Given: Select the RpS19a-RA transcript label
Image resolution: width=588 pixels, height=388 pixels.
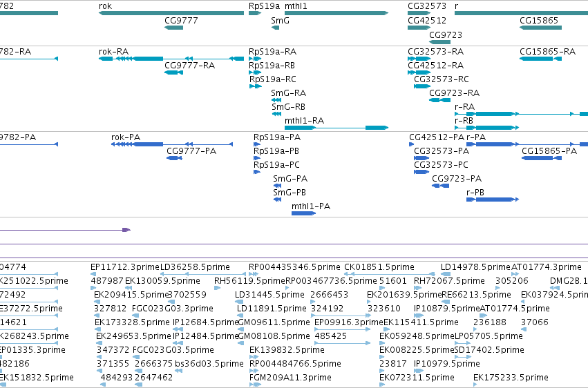Looking at the screenshot, I should pos(273,51).
